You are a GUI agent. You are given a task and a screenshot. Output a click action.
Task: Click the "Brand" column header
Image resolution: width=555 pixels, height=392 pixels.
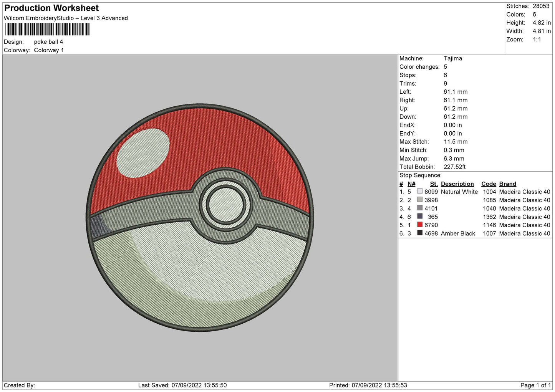[x=508, y=184]
